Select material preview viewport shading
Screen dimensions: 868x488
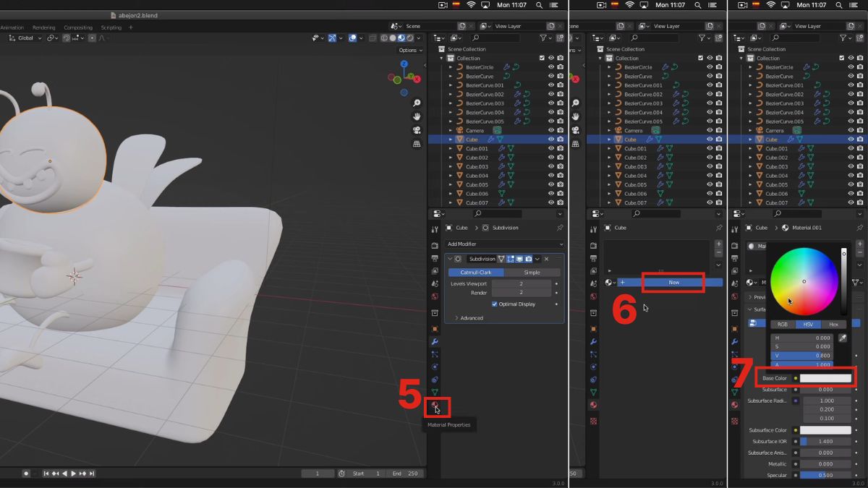401,38
